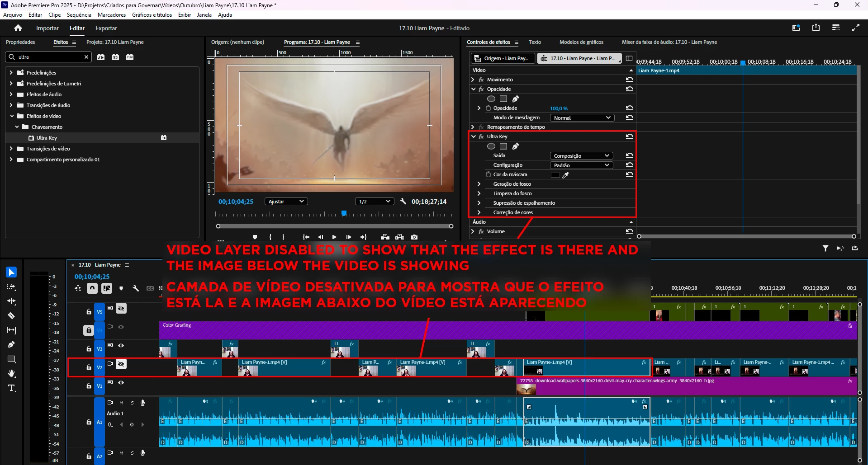868x465 pixels.
Task: Open timeline wrench settings icon
Action: (135, 288)
